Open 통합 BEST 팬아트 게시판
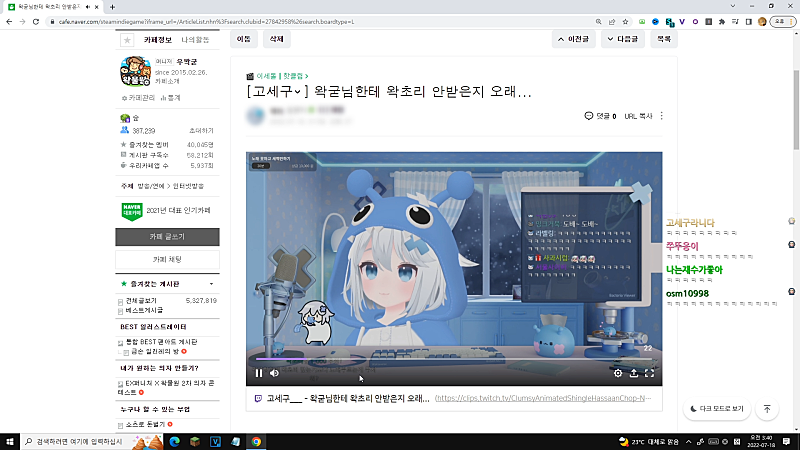 (x=161, y=342)
